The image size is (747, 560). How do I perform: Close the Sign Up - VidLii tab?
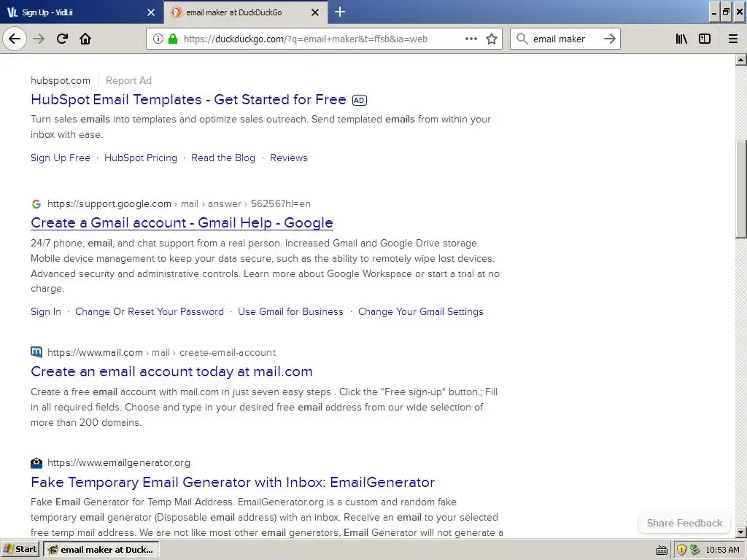coord(151,12)
